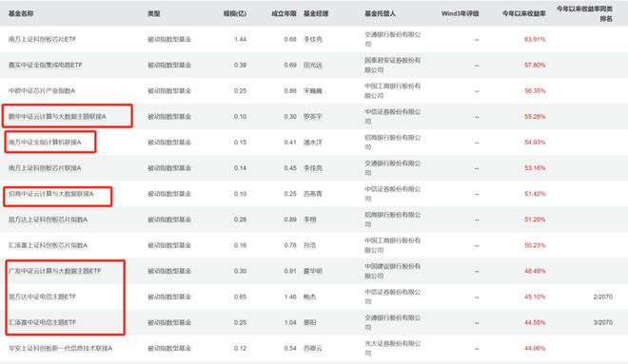Click the 今年以来收益率同类排名 column header
The width and height of the screenshot is (628, 364).
tap(584, 13)
